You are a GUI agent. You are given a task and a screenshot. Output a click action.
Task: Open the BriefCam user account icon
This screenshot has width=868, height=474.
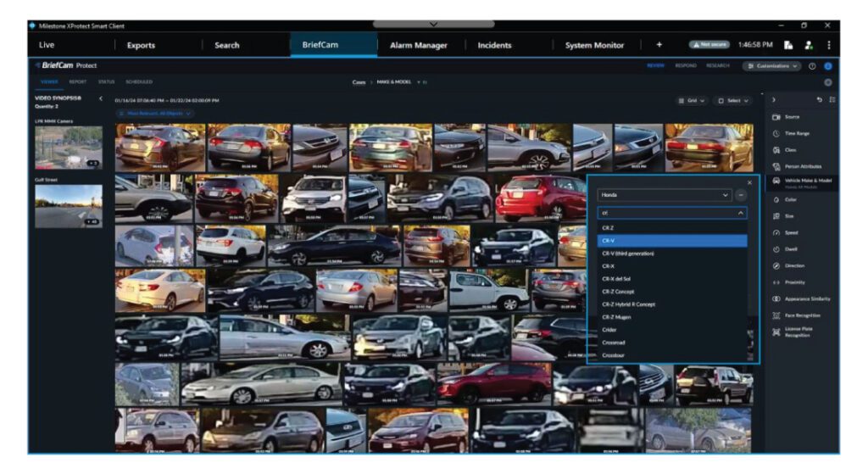(x=828, y=66)
